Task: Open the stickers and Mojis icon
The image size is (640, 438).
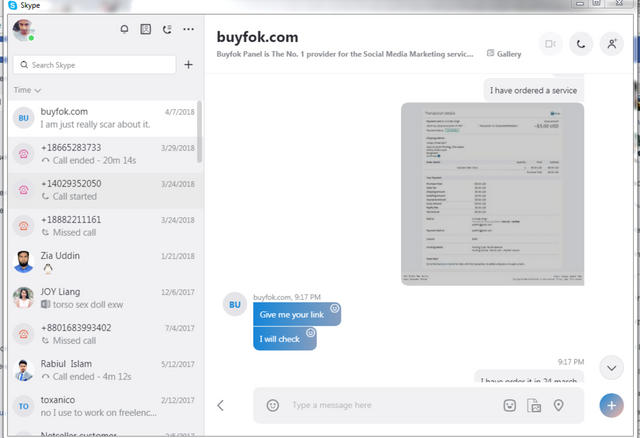Action: point(509,405)
